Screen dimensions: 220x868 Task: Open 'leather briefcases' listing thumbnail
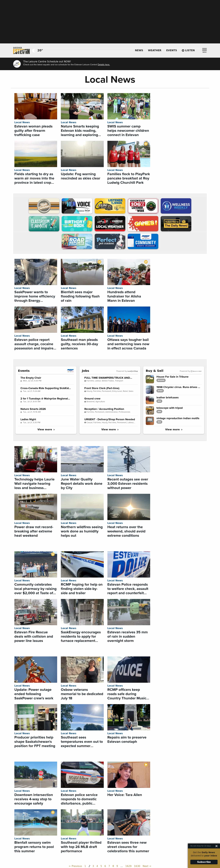click(150, 400)
